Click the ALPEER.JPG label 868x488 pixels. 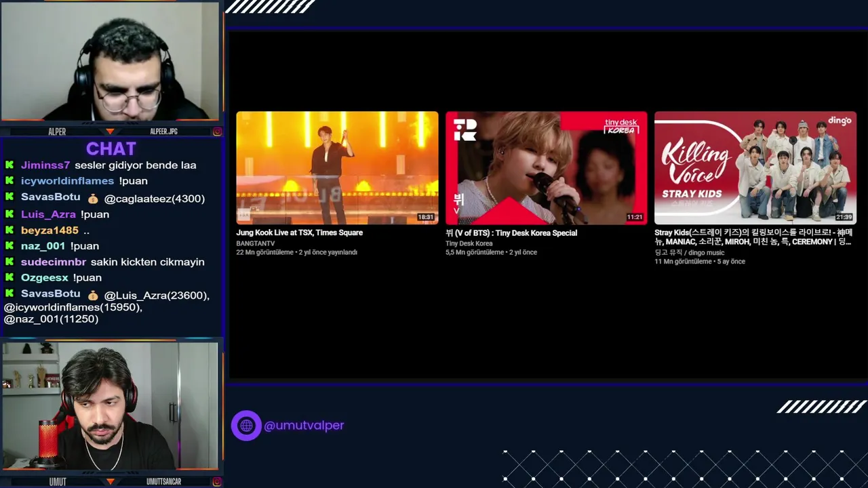coord(163,131)
